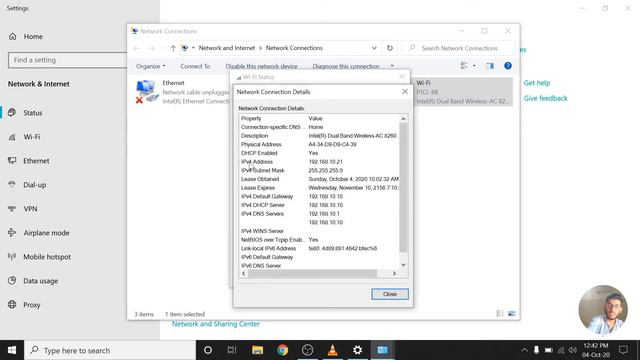Open the Windows Start menu

click(12, 350)
